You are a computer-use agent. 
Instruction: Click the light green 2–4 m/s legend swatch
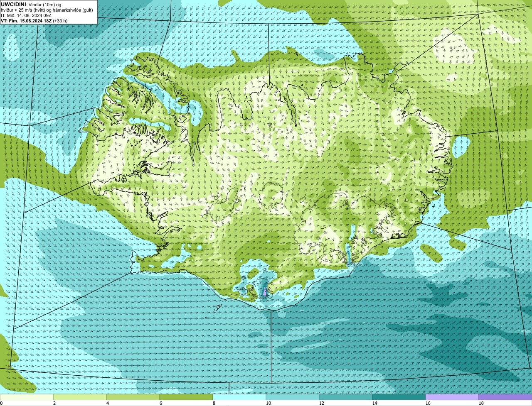click(80, 397)
